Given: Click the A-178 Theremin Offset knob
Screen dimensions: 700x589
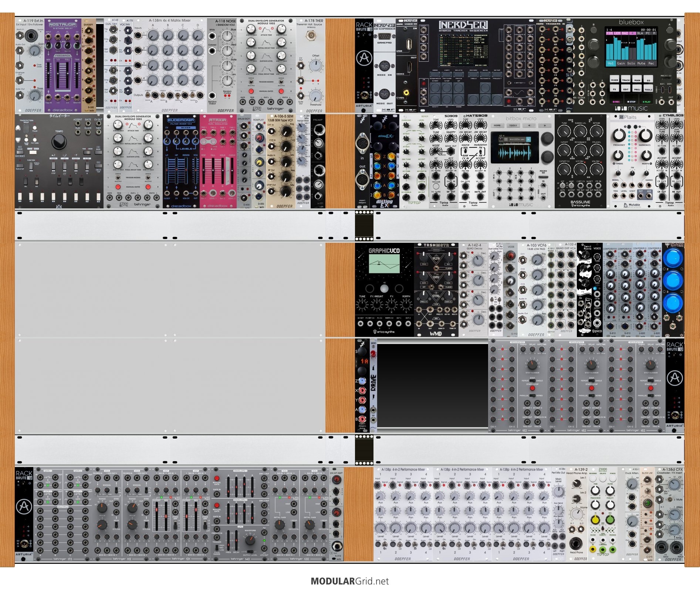Looking at the screenshot, I should pos(315,66).
